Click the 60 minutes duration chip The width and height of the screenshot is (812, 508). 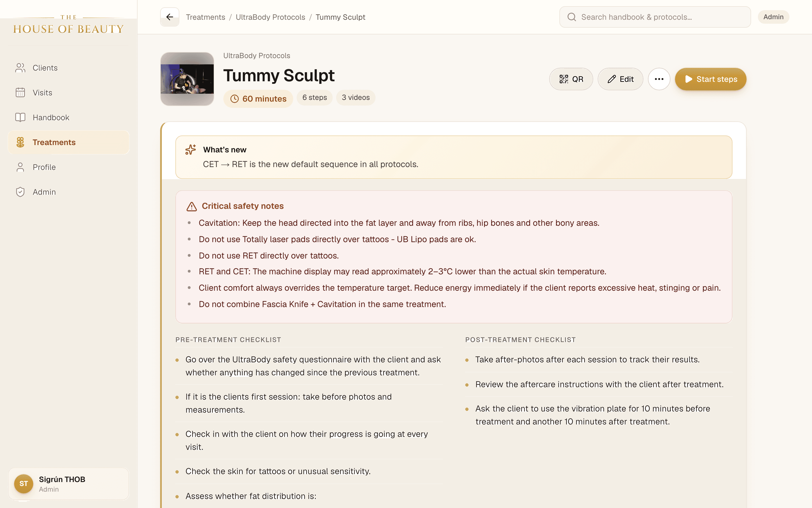pyautogui.click(x=258, y=99)
